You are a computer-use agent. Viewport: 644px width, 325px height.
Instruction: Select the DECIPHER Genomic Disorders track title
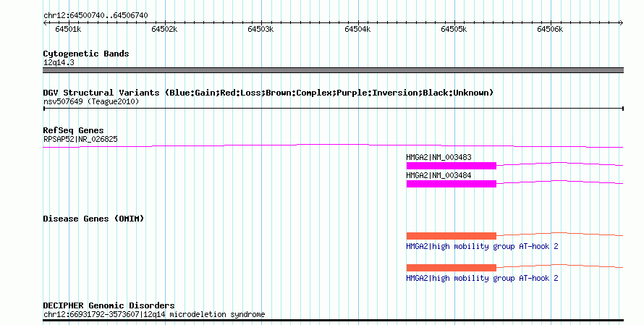tap(109, 305)
